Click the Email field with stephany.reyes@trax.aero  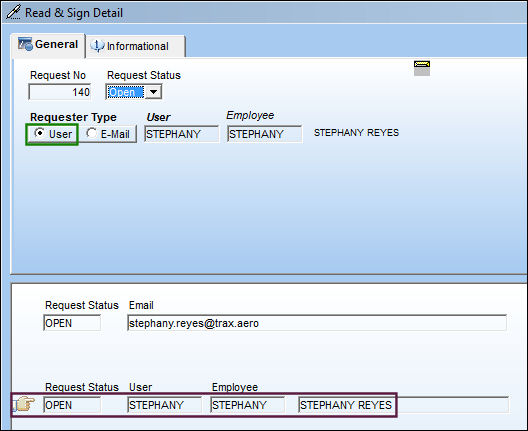click(317, 323)
